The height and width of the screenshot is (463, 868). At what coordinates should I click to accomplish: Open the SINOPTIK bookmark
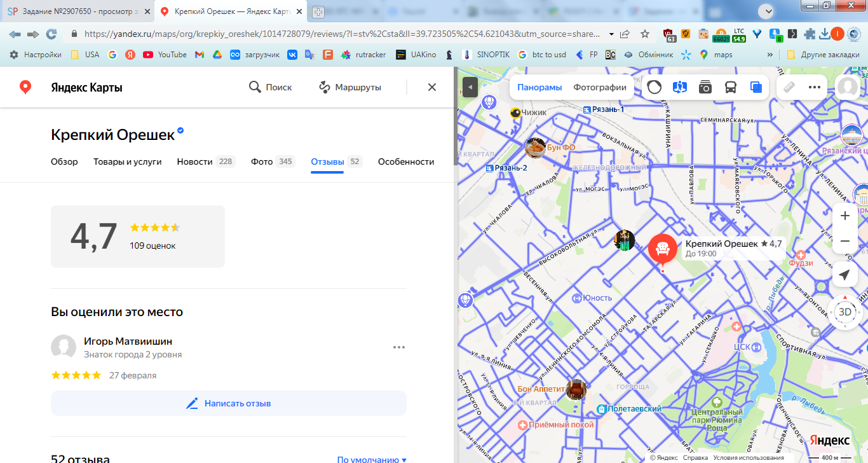[486, 55]
